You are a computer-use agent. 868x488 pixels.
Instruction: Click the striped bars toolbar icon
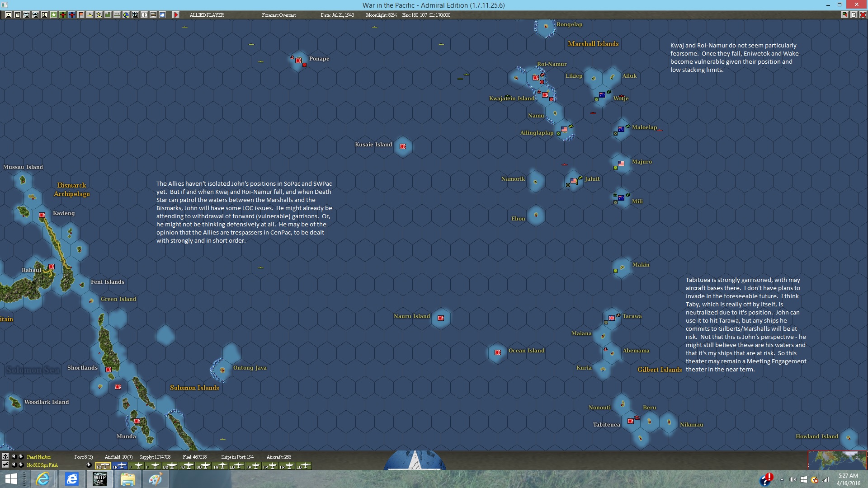(x=153, y=15)
